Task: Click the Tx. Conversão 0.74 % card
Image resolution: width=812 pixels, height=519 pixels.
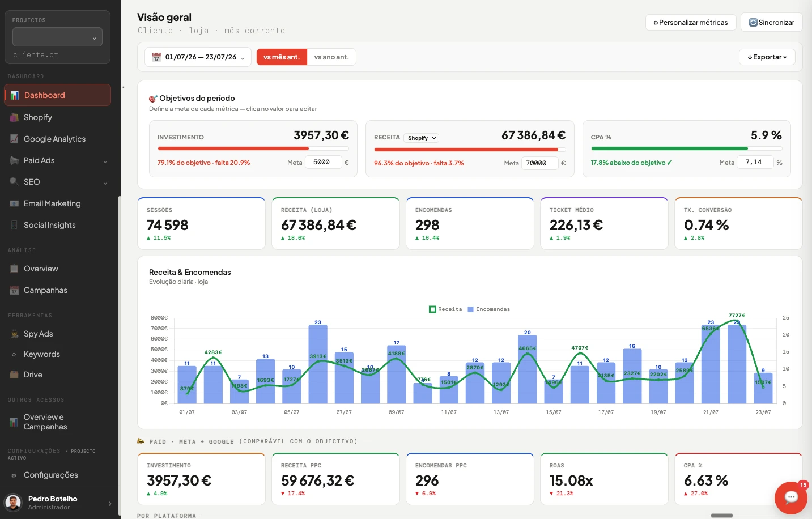Action: point(739,223)
